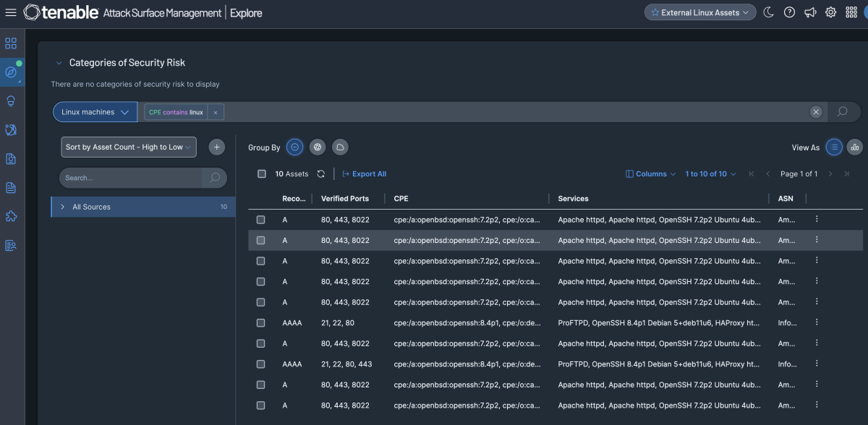Click the Tenable logo

click(60, 12)
